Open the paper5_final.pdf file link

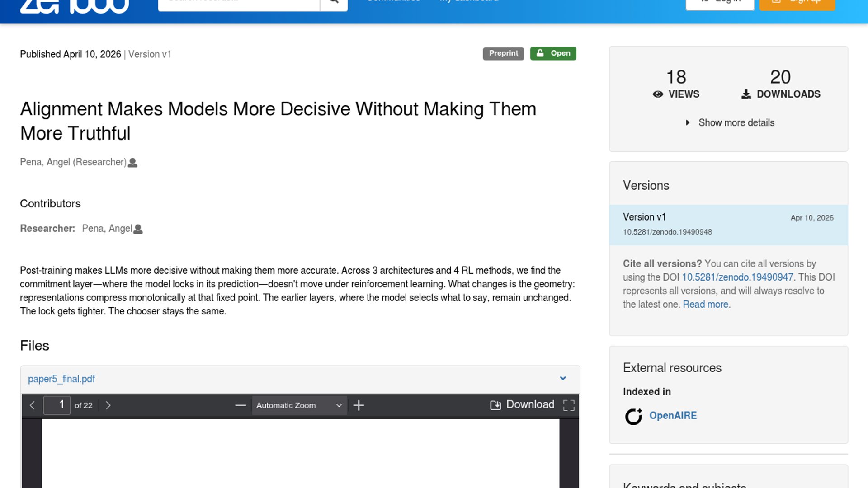tap(61, 379)
